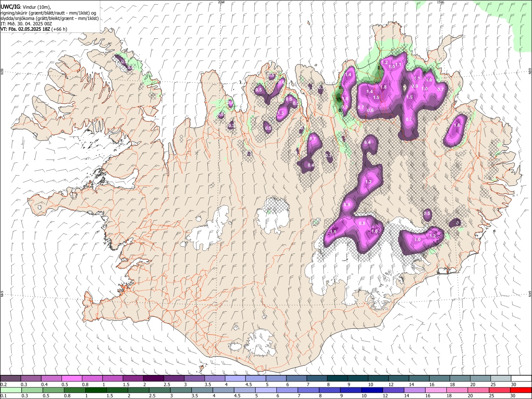The height and width of the screenshot is (399, 532).
Task: Pick the bright pink 0.5–0.8 swatch in upper scale
Action: 71,378
